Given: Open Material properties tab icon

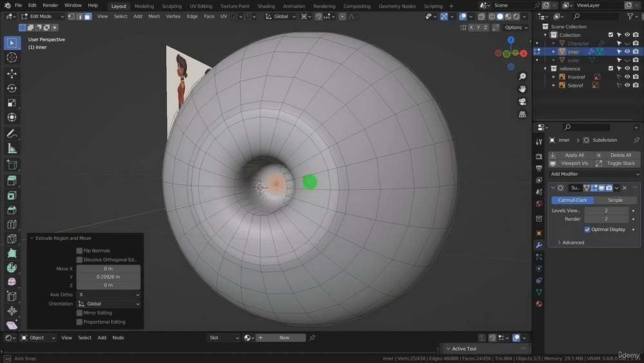Looking at the screenshot, I should point(539,304).
